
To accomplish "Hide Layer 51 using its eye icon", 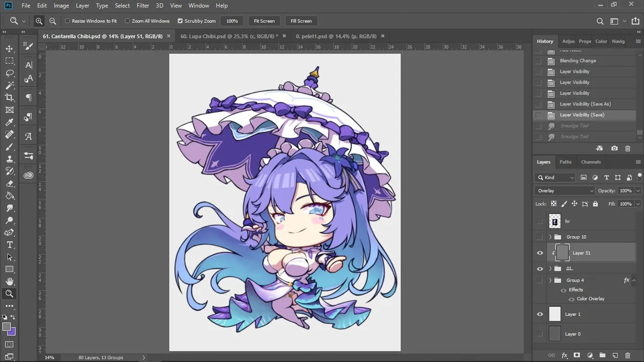I will point(540,253).
